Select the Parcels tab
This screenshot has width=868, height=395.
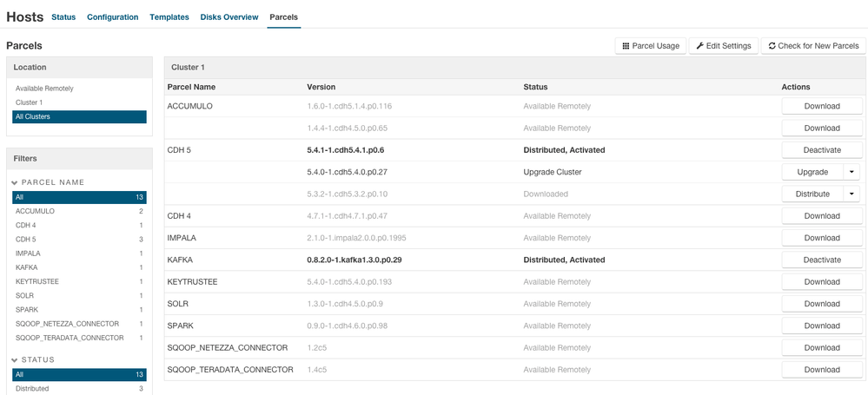coord(283,17)
